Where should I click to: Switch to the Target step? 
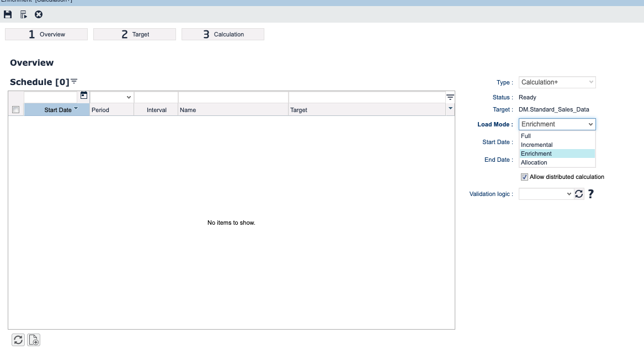pos(134,34)
